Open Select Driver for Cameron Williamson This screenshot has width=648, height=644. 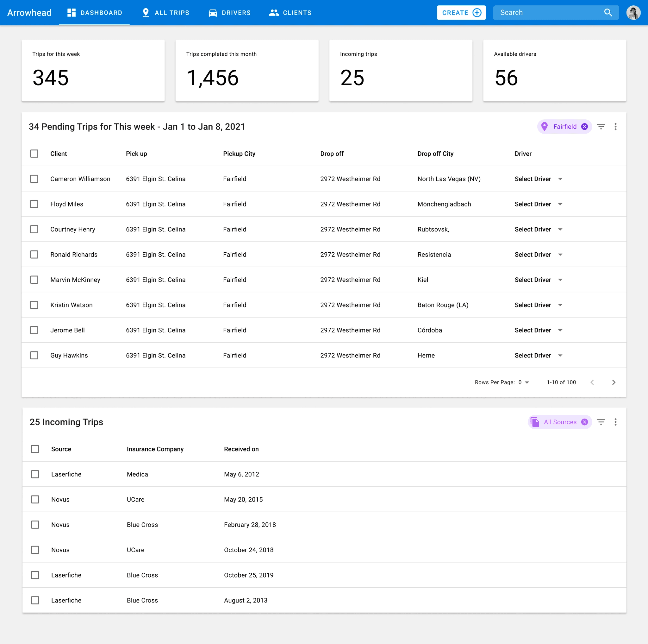tap(538, 179)
